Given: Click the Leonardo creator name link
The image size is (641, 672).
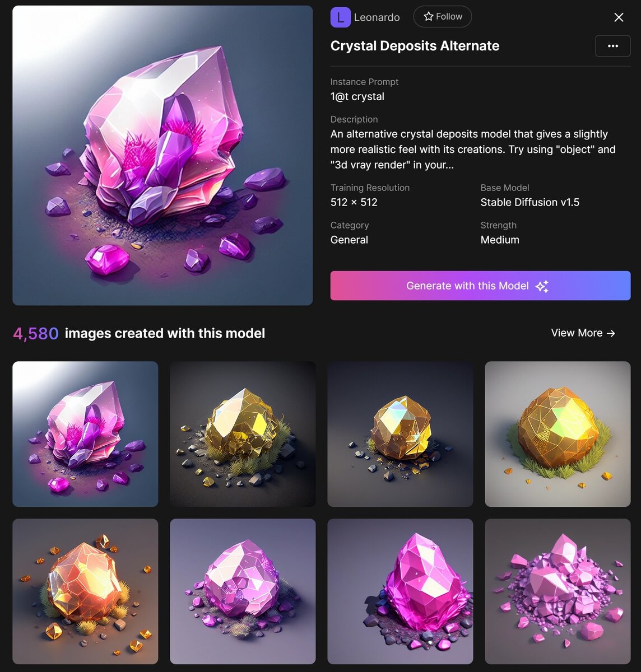Looking at the screenshot, I should pyautogui.click(x=377, y=17).
